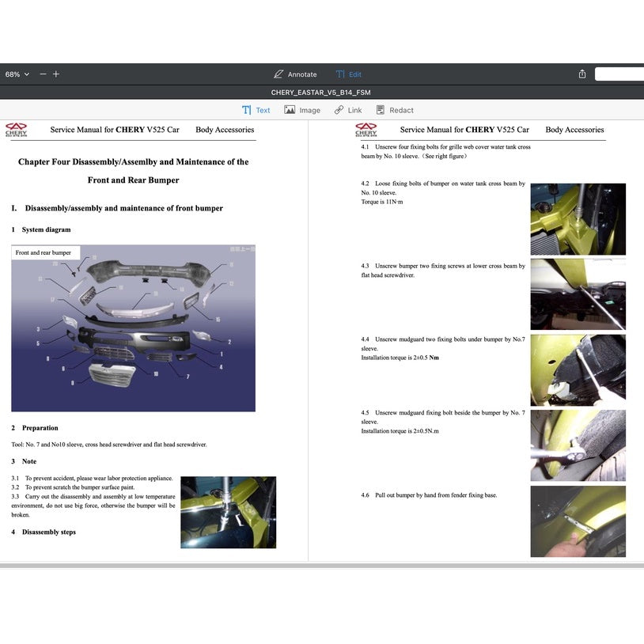Screen dimensions: 644x644
Task: Open the 68% zoom level dropdown
Action: [x=17, y=74]
